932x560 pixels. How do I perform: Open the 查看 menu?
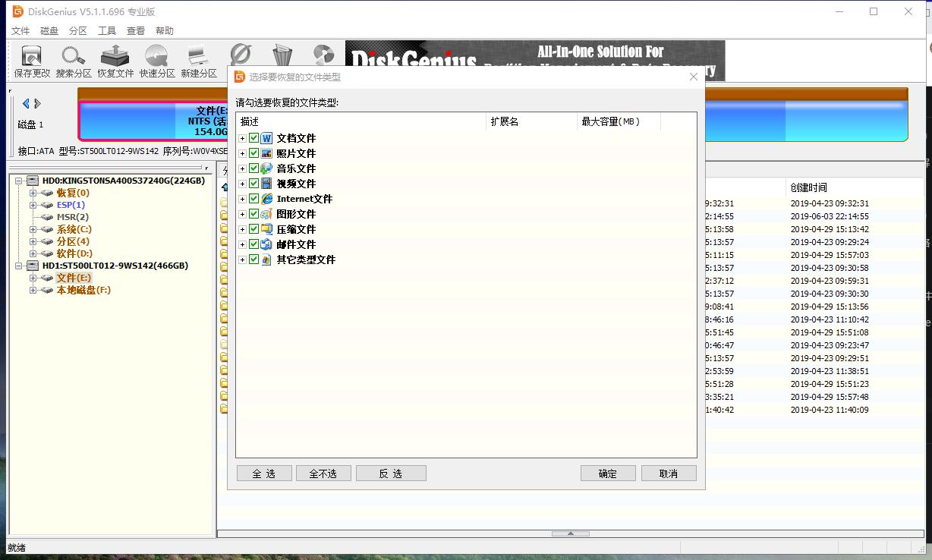(x=135, y=30)
